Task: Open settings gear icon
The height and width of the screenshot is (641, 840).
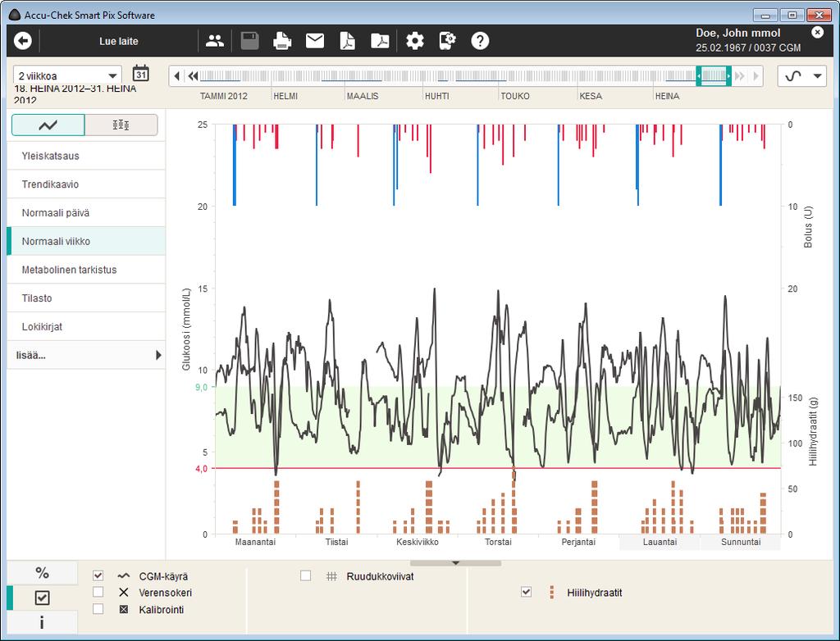Action: pyautogui.click(x=414, y=41)
